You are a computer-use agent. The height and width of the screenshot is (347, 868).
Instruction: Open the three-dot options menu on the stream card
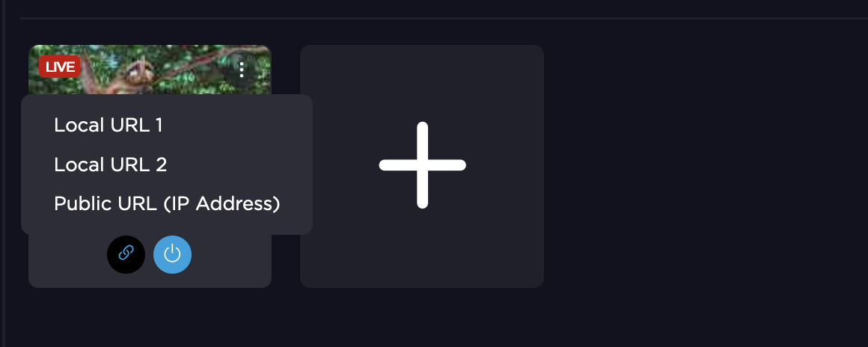point(242,70)
